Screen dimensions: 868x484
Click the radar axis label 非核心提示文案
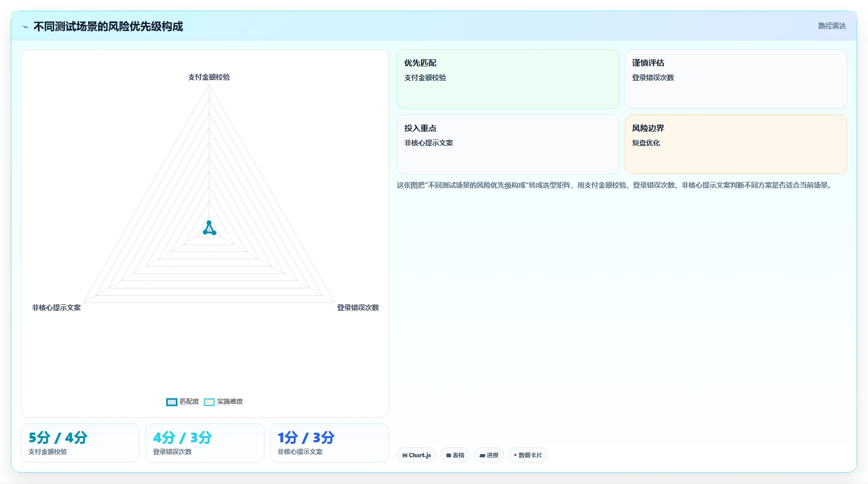(x=56, y=308)
